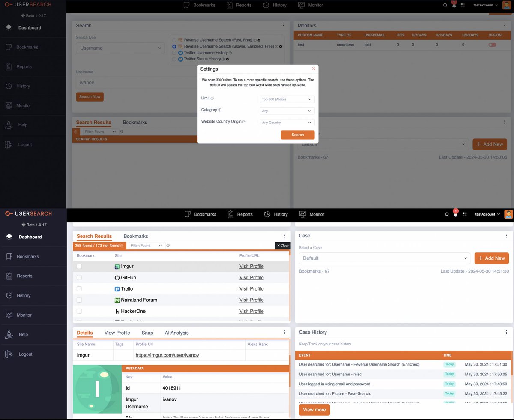The height and width of the screenshot is (420, 514).
Task: Open Reports in the lower screenshot top bar
Action: coord(239,214)
